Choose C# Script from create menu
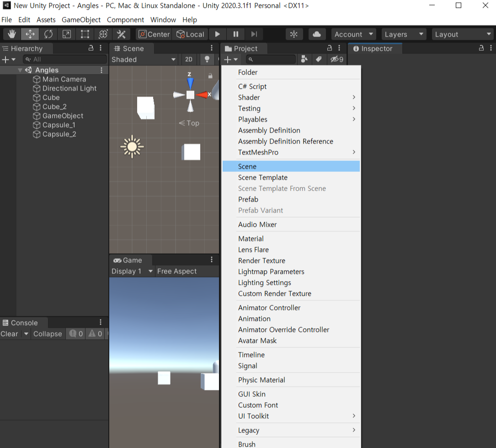Screen dimensions: 496x448 point(291,86)
